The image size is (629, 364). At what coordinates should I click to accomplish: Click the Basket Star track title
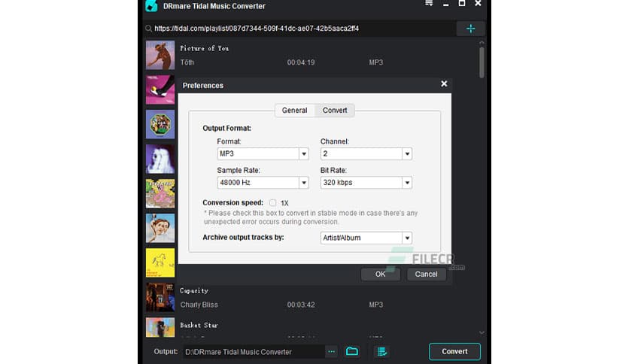pyautogui.click(x=199, y=325)
